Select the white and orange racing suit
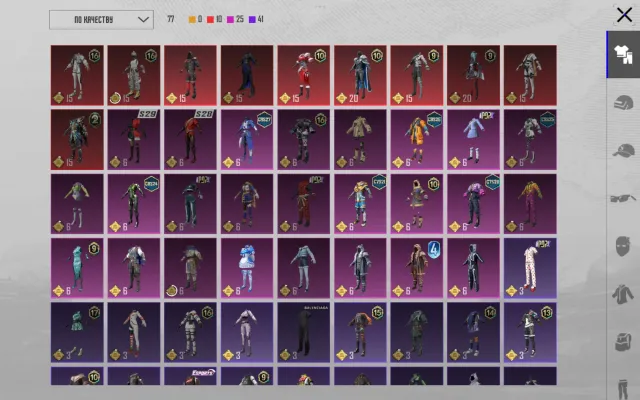The image size is (640, 400). 134,332
